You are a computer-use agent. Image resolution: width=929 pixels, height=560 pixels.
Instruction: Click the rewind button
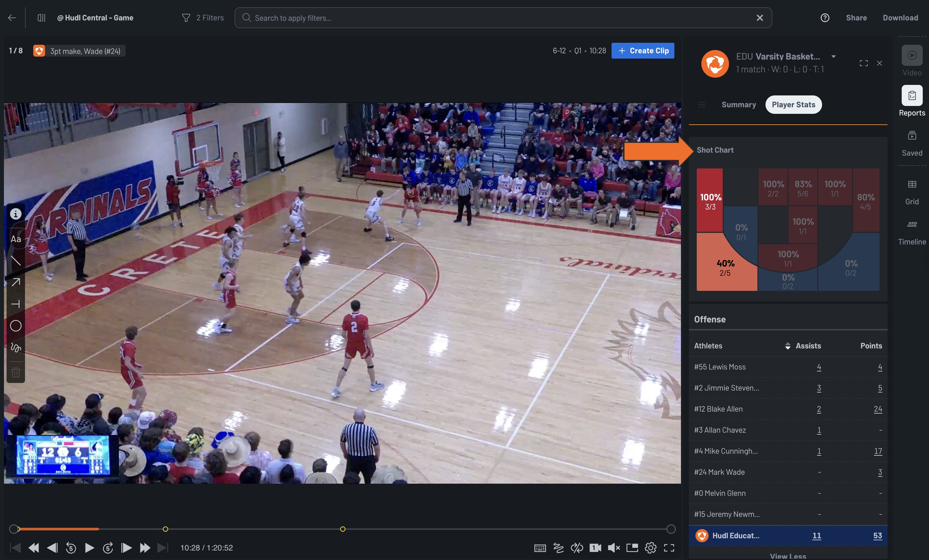[x=34, y=547]
